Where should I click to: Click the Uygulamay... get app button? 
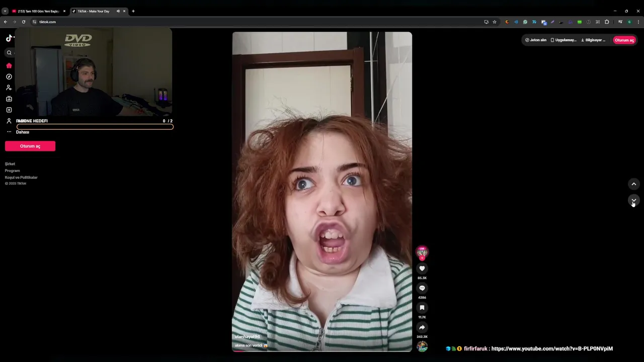pos(563,40)
